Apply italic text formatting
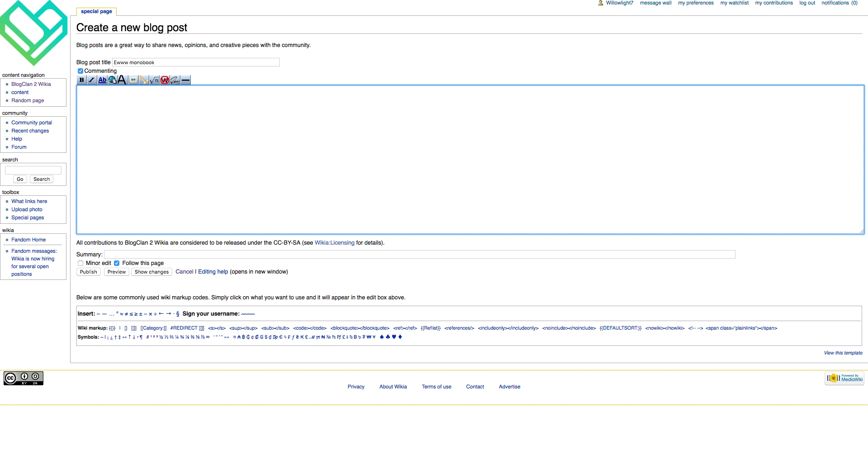 (92, 80)
